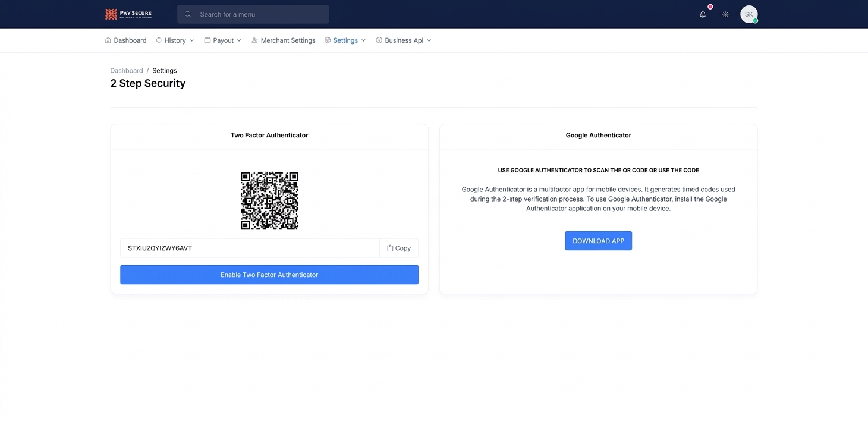Screen dimensions: 868x428
Task: Expand the History menu chevron
Action: point(191,40)
